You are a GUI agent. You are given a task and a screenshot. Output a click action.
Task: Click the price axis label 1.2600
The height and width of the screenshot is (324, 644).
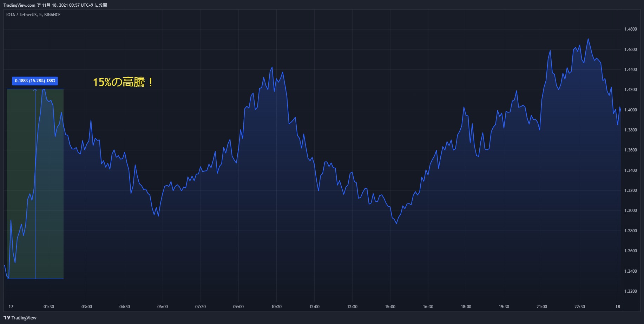[631, 251]
